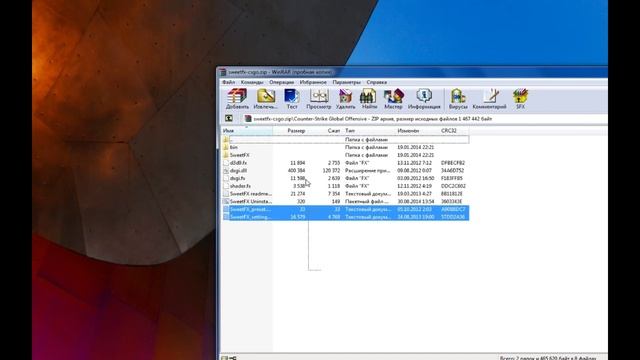The width and height of the screenshot is (640, 360).
Task: Click the status bar drive icon
Action: click(x=224, y=358)
